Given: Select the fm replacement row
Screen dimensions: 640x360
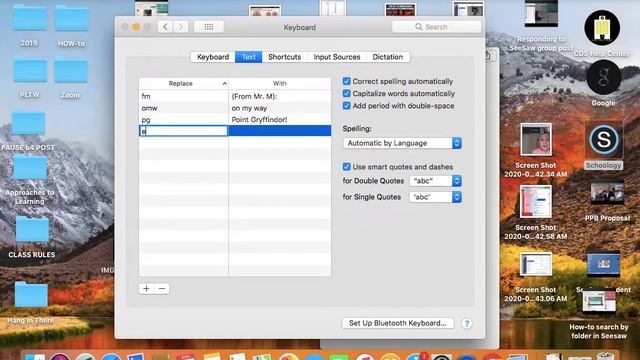Looking at the screenshot, I should pyautogui.click(x=235, y=96).
